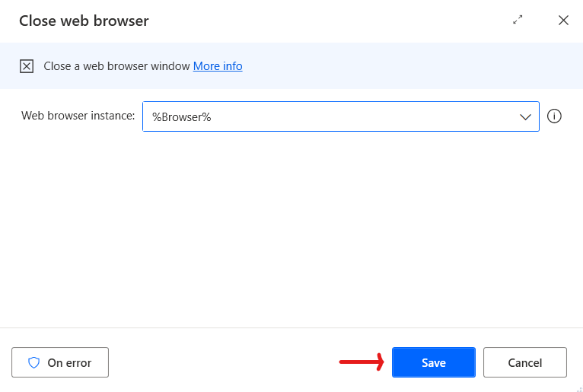This screenshot has height=392, width=583.
Task: Click the "Close a web browser window" description
Action: [x=116, y=66]
